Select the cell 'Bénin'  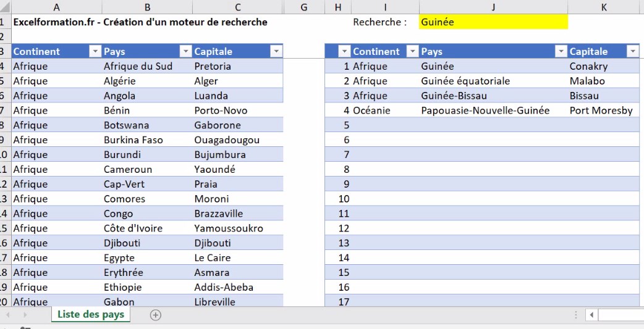click(147, 110)
